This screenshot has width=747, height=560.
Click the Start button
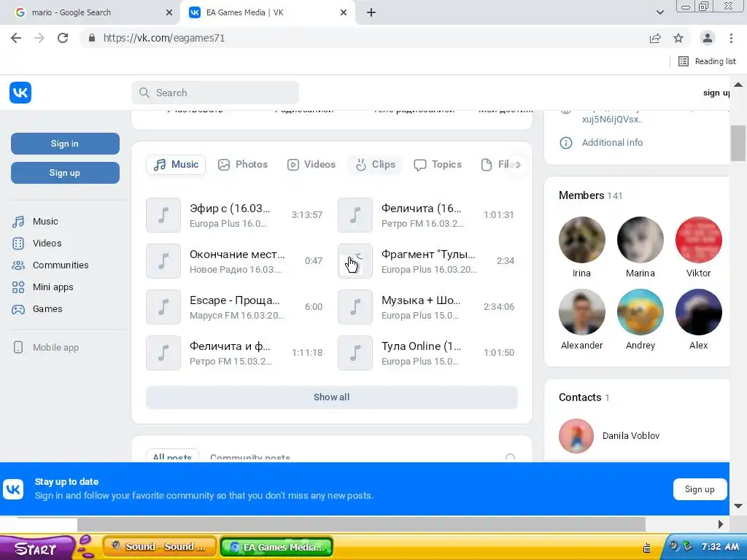36,548
